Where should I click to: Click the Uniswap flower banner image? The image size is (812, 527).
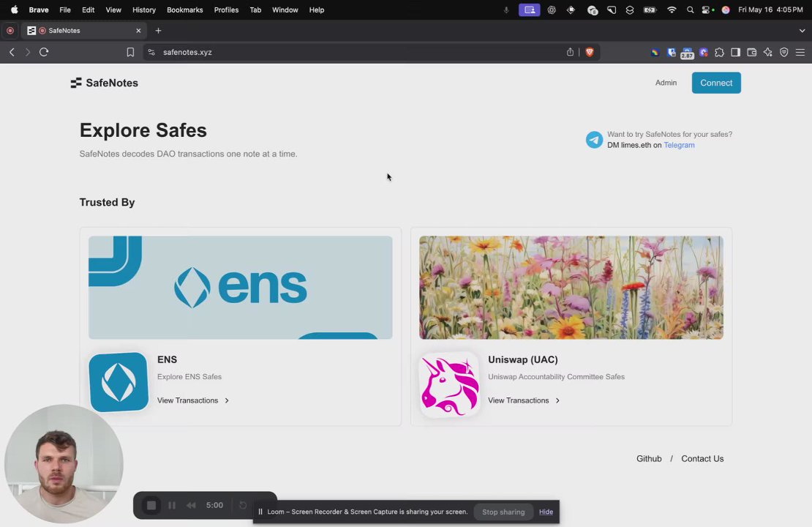point(571,288)
